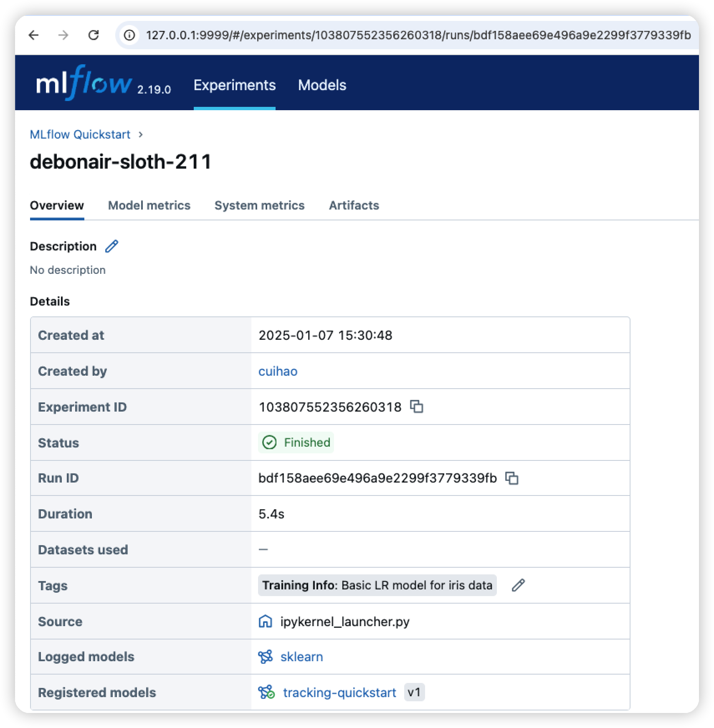Click the Description edit pencil icon
Screen dimensions: 714x728
tap(111, 246)
